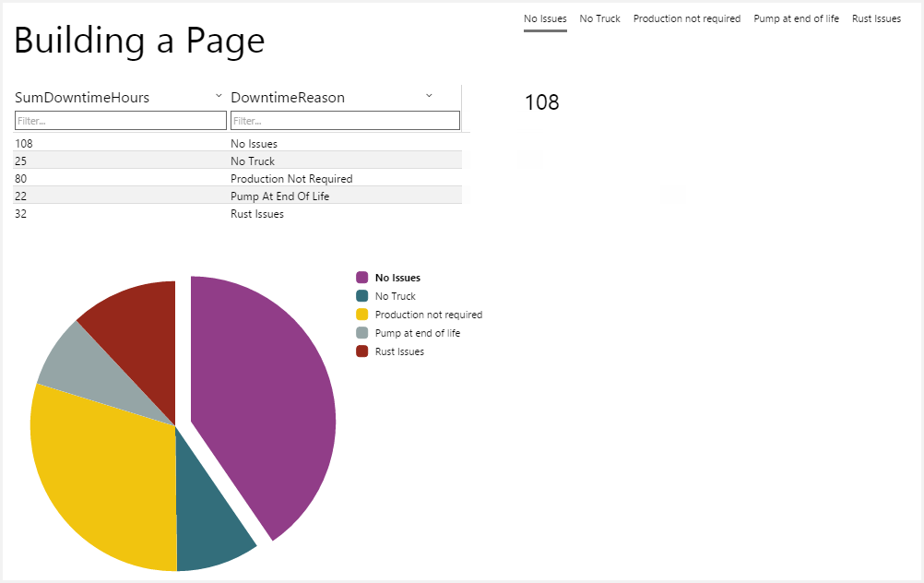Image resolution: width=924 pixels, height=583 pixels.
Task: Switch to the Rust Issues tab
Action: pos(876,18)
